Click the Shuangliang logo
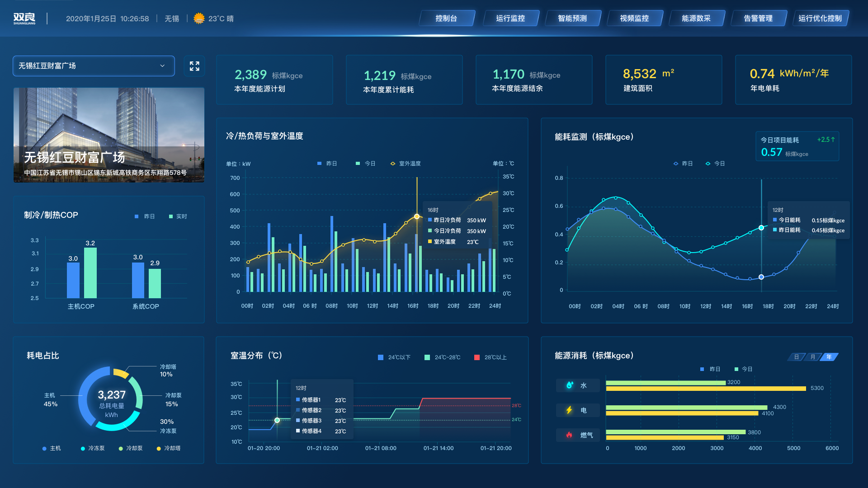Screen dimensions: 868x488 pos(24,19)
